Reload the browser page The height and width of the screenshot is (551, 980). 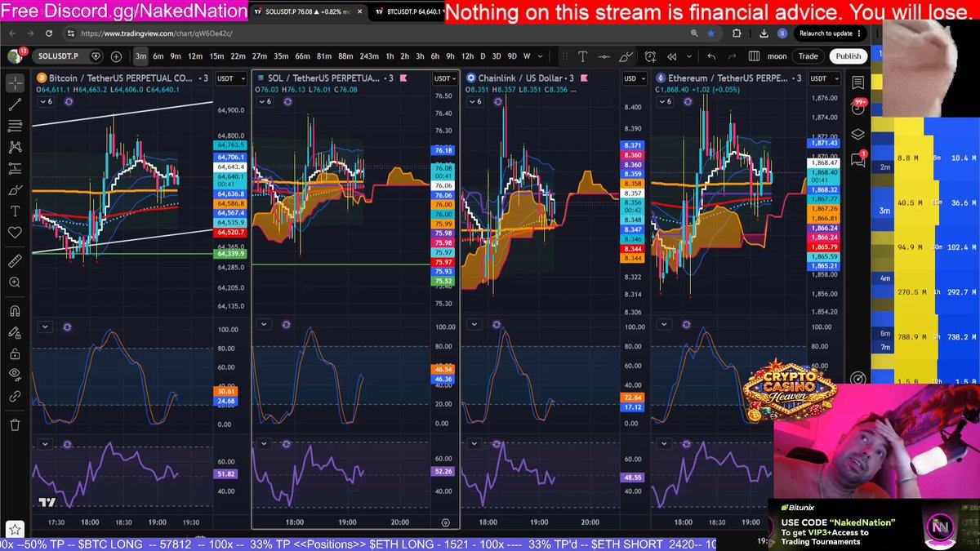point(51,33)
